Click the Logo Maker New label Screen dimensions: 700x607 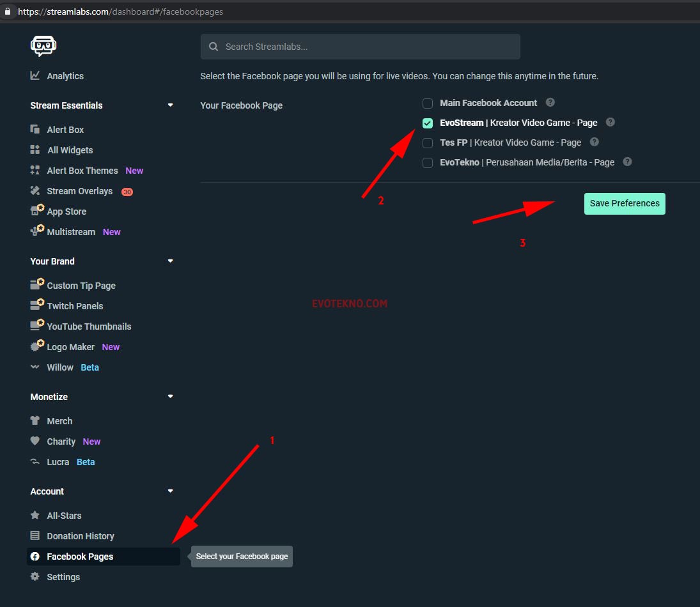pos(111,347)
